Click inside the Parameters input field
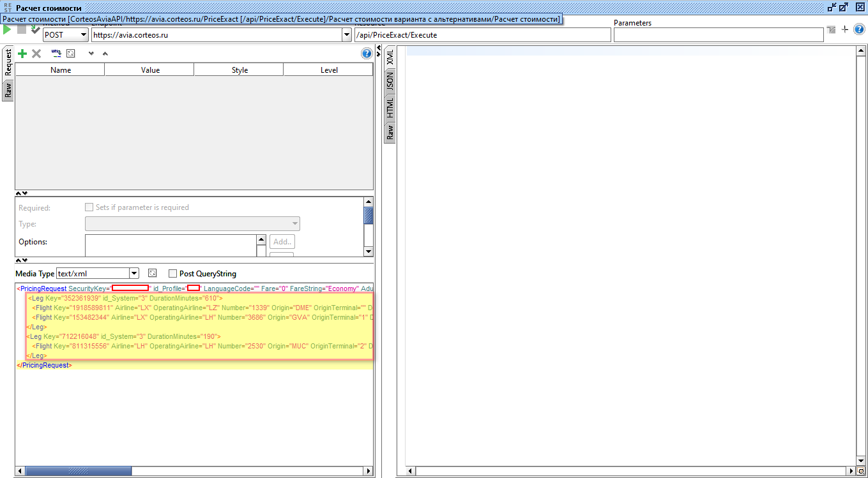The image size is (868, 478). pyautogui.click(x=718, y=35)
